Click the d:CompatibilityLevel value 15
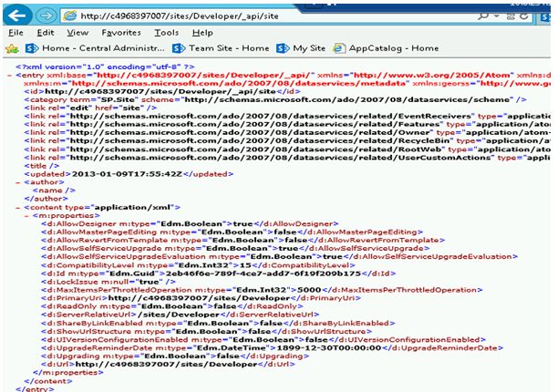Image resolution: width=558 pixels, height=392 pixels. 246,265
